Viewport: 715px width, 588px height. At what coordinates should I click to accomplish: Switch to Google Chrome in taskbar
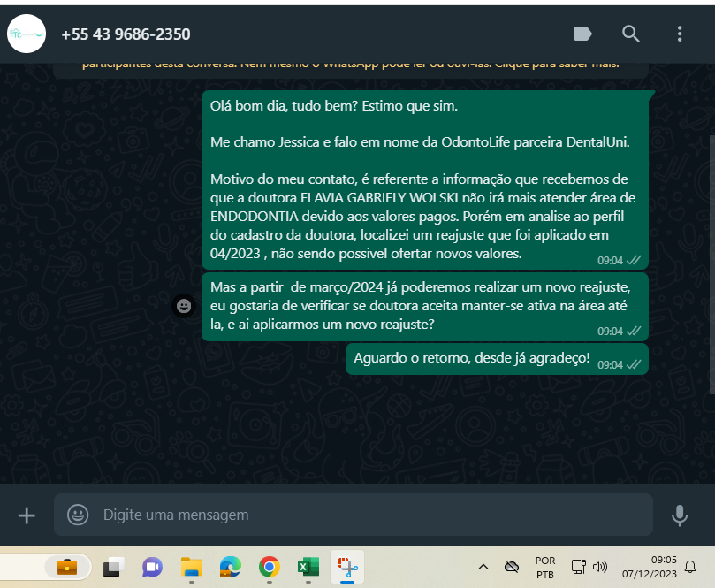(x=270, y=567)
